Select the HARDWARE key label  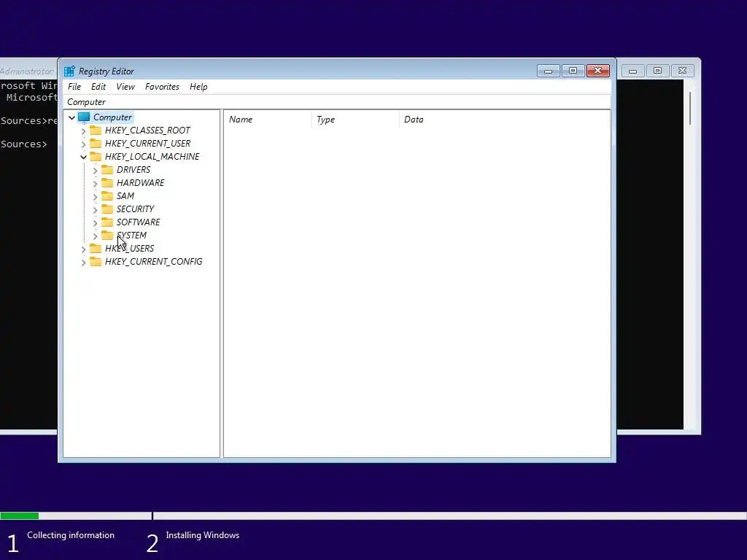(141, 182)
